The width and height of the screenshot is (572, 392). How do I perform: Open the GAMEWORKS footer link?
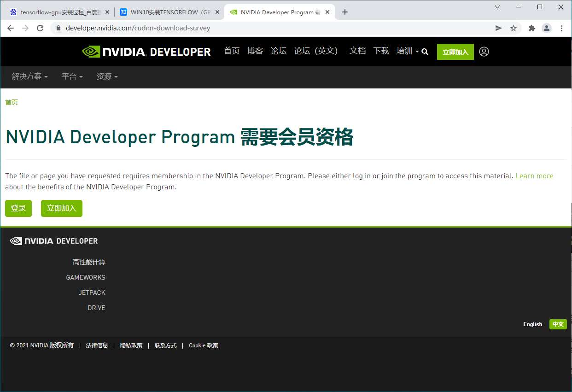coord(86,277)
